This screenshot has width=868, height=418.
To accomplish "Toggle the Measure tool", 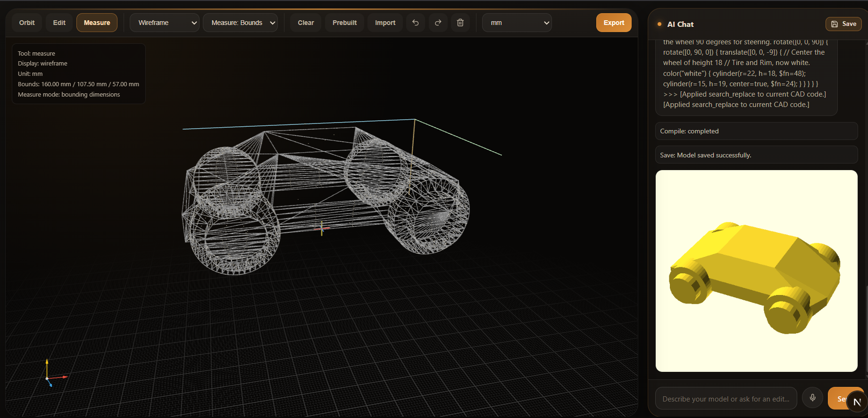I will click(x=97, y=23).
